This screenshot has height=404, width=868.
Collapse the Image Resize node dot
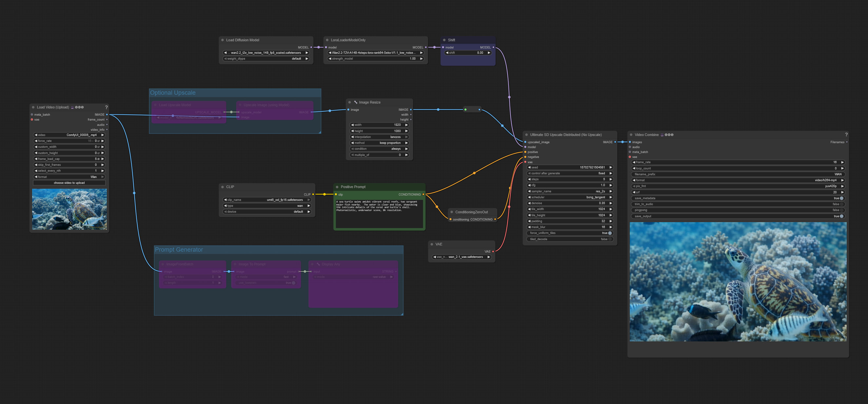coord(349,103)
